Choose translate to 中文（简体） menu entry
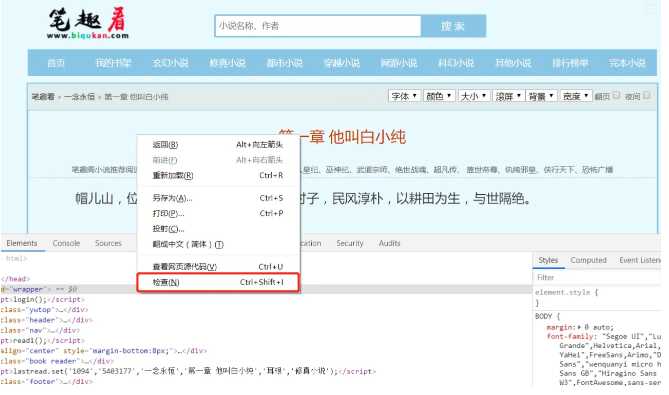This screenshot has width=669, height=395. coord(218,244)
